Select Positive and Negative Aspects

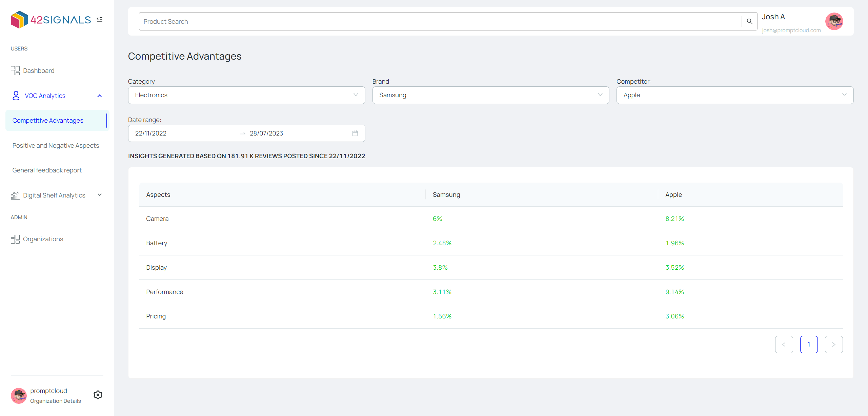(x=56, y=145)
